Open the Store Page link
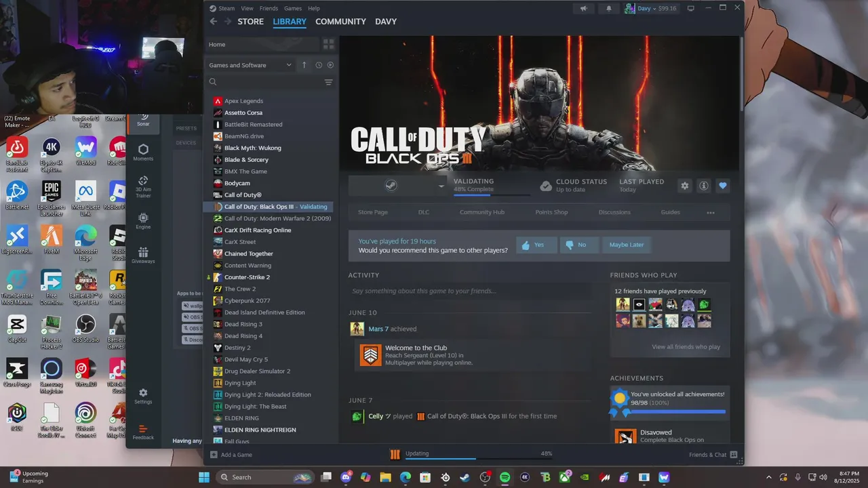 click(373, 212)
